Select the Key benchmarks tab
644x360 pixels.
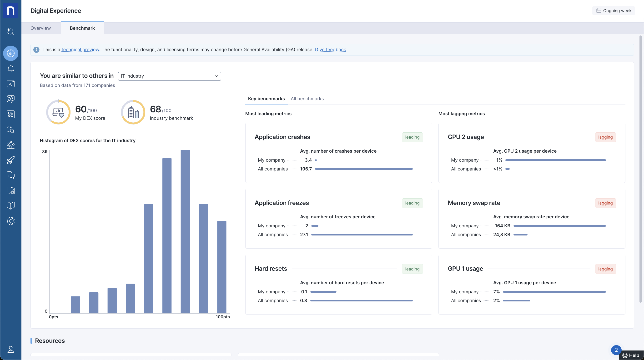(x=266, y=99)
